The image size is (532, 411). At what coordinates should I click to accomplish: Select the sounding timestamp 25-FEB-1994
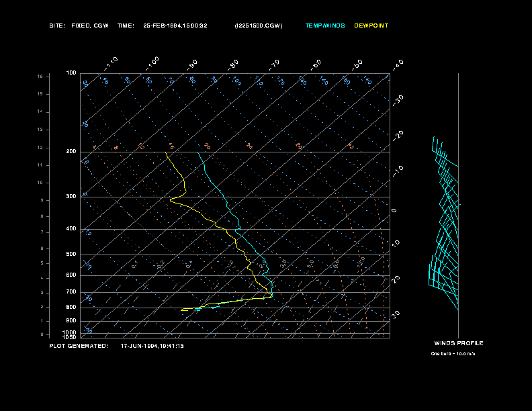(x=162, y=26)
